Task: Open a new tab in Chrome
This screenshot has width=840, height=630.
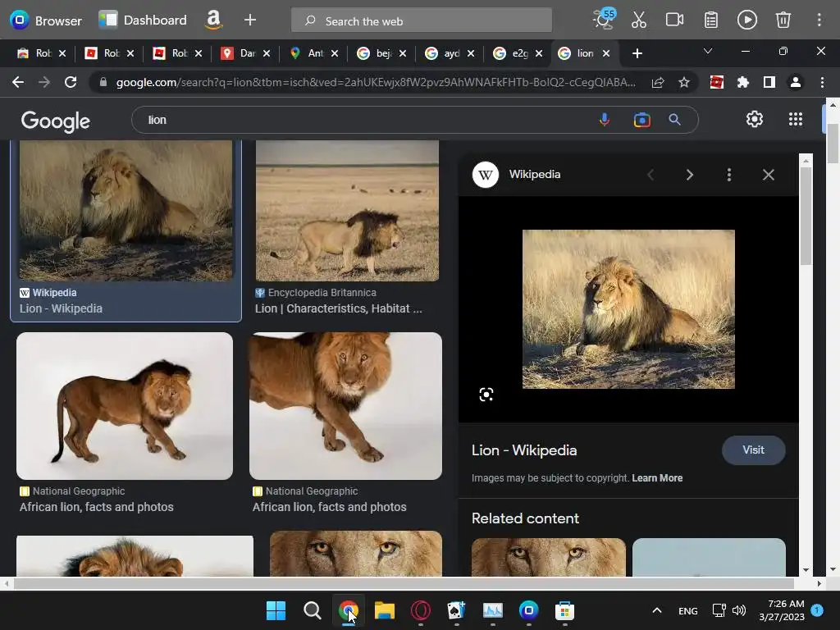Action: point(637,53)
